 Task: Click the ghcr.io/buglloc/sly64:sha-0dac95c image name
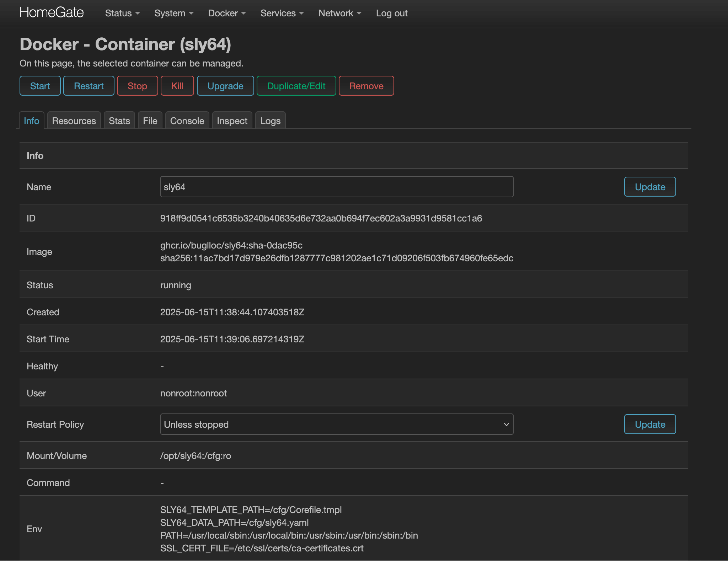231,245
